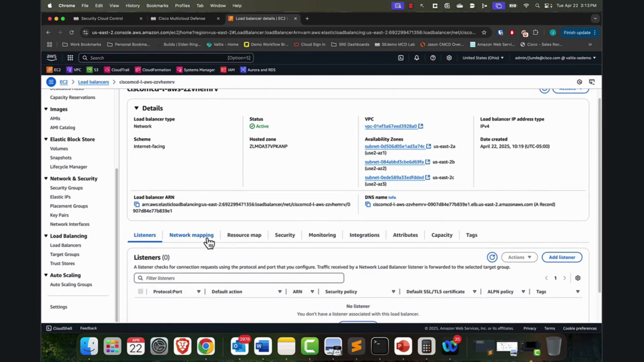Click the Add listener button

click(x=562, y=257)
